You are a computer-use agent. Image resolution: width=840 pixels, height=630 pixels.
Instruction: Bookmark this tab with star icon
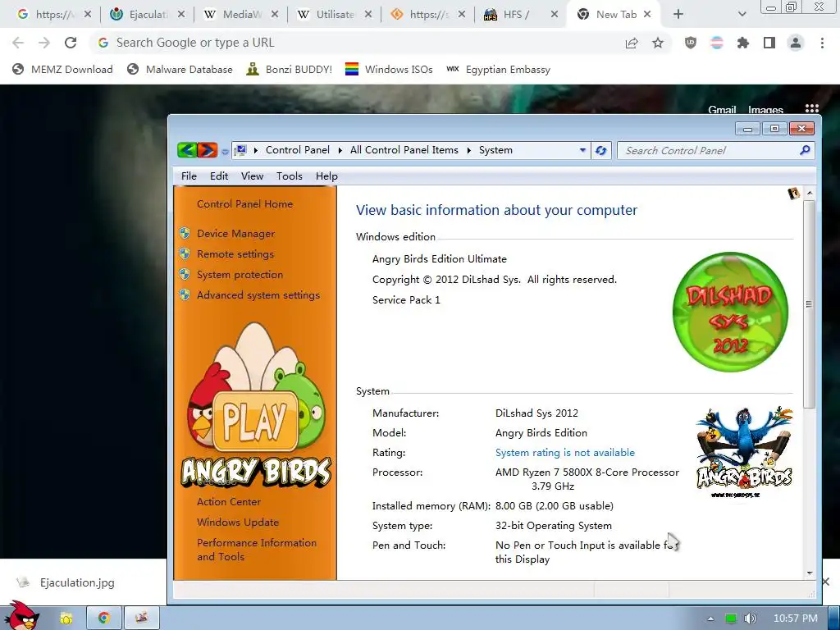click(658, 43)
